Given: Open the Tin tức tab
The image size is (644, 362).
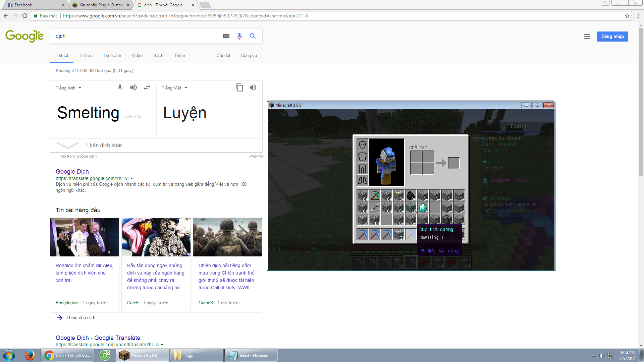Looking at the screenshot, I should click(86, 55).
